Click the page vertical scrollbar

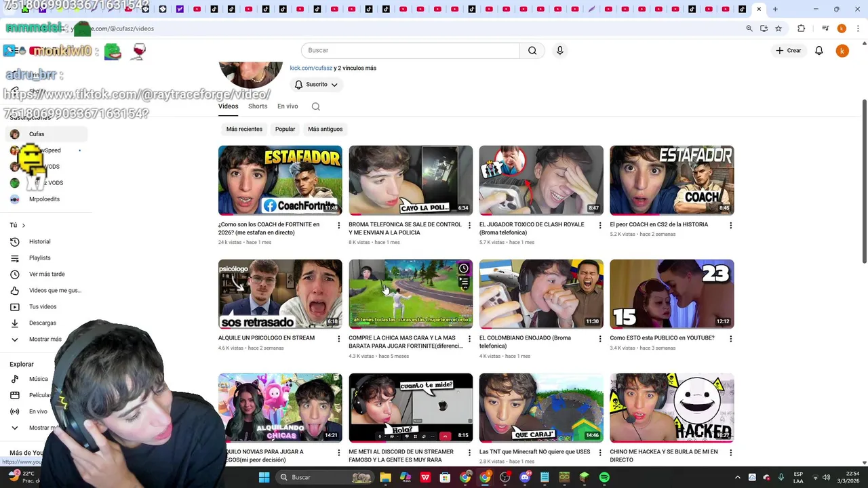[x=864, y=183]
